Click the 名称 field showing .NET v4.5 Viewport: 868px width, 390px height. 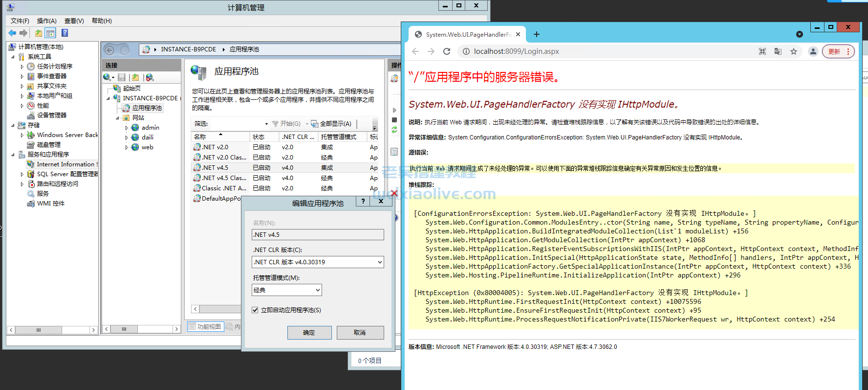(318, 235)
